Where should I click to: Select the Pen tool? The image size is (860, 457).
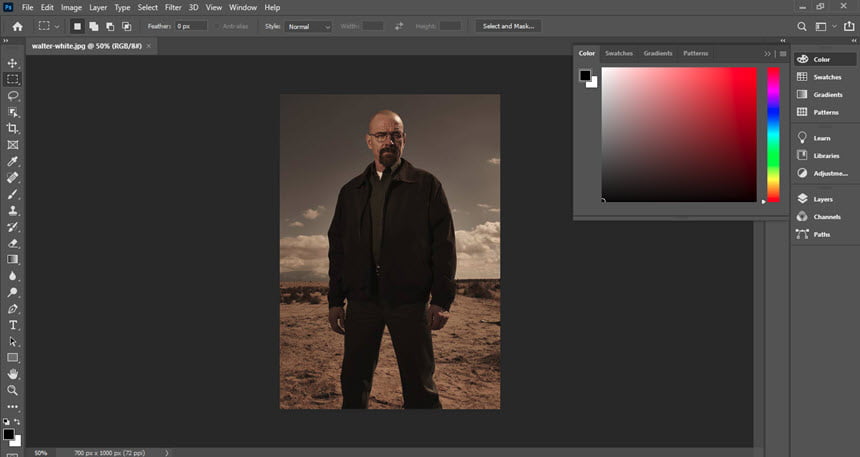13,308
